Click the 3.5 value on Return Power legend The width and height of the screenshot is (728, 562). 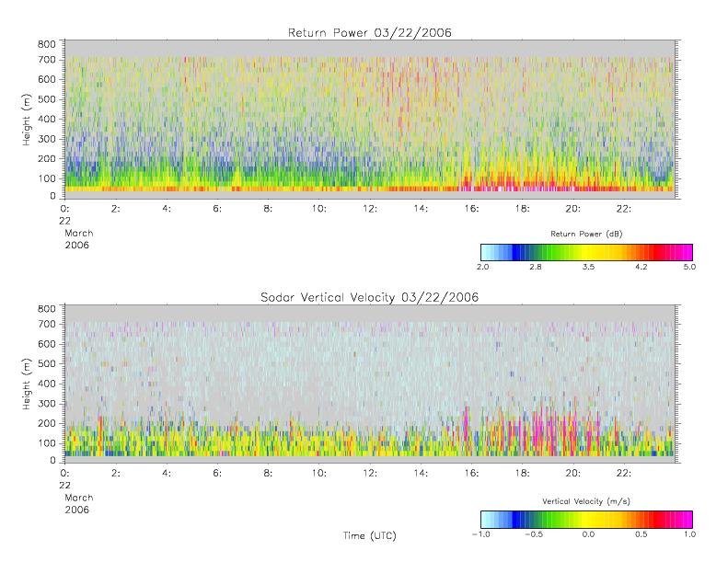pyautogui.click(x=588, y=267)
